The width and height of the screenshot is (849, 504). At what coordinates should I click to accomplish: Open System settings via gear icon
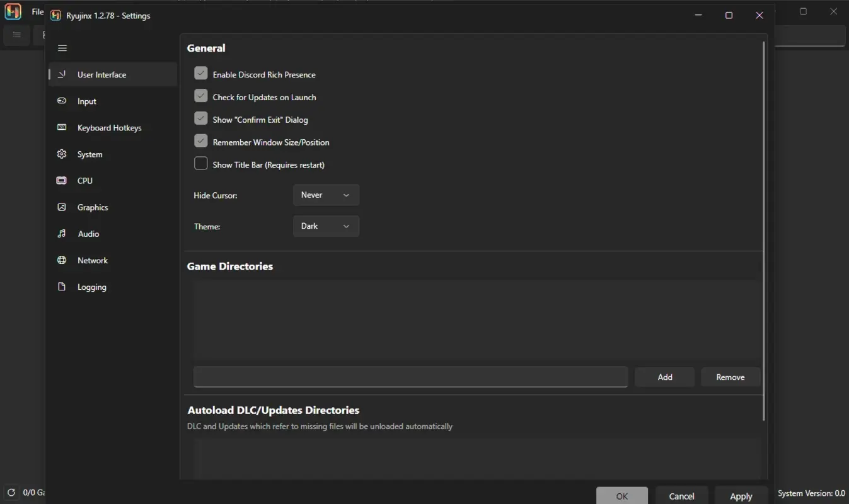(61, 154)
